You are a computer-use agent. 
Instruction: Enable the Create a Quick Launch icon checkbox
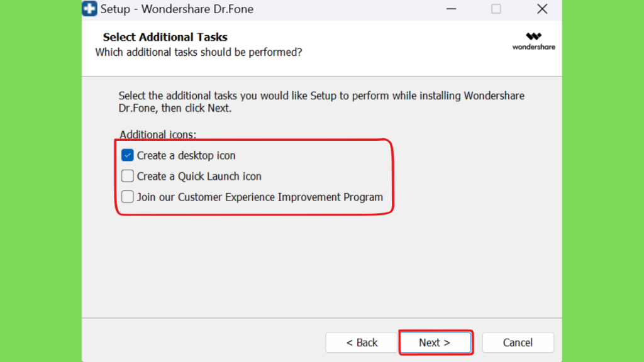pyautogui.click(x=127, y=176)
